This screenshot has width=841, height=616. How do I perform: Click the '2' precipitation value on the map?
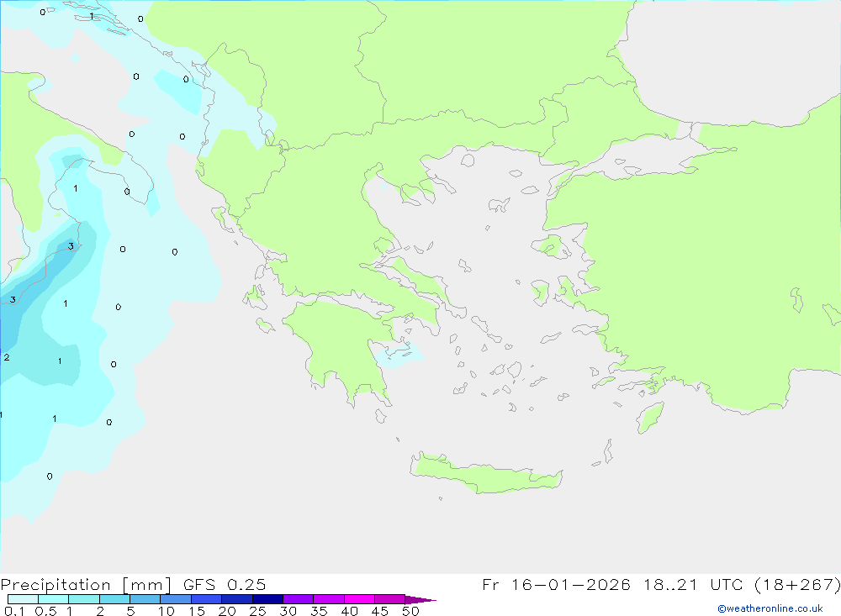click(7, 358)
